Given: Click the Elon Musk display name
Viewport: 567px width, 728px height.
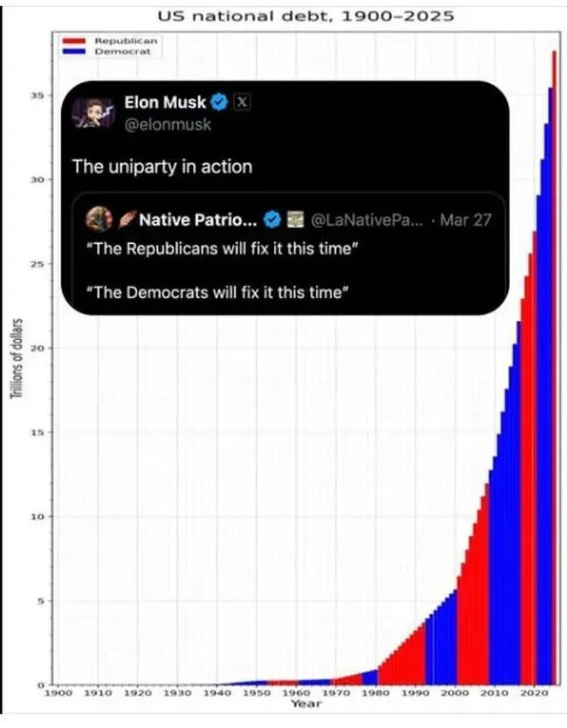Looking at the screenshot, I should click(x=165, y=103).
